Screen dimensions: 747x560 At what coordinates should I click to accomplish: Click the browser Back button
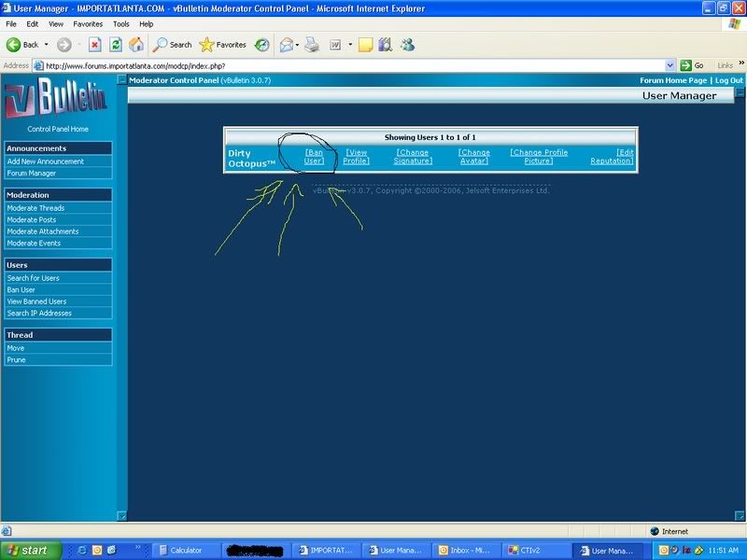[x=22, y=44]
